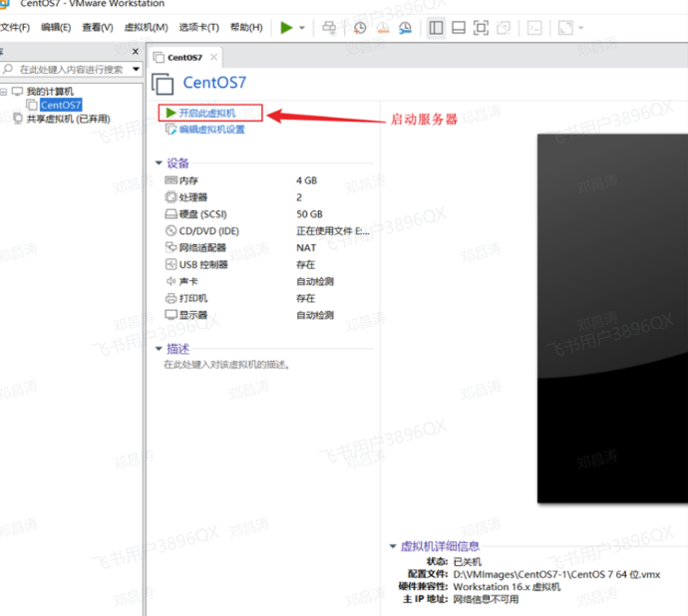
Task: Toggle the thumbnail bar view icon
Action: 459,28
